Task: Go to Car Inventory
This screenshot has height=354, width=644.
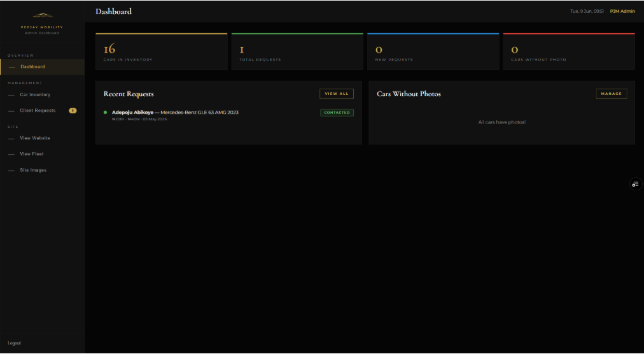Action: click(x=42, y=95)
